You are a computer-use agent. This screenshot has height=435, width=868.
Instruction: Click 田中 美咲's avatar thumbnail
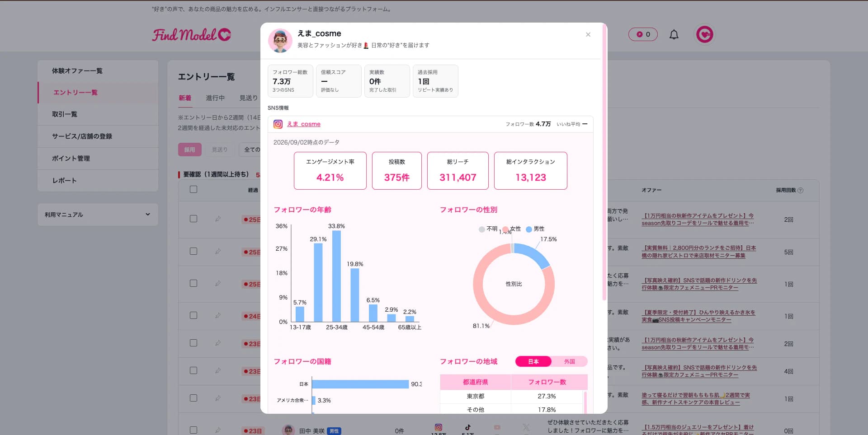click(x=288, y=430)
